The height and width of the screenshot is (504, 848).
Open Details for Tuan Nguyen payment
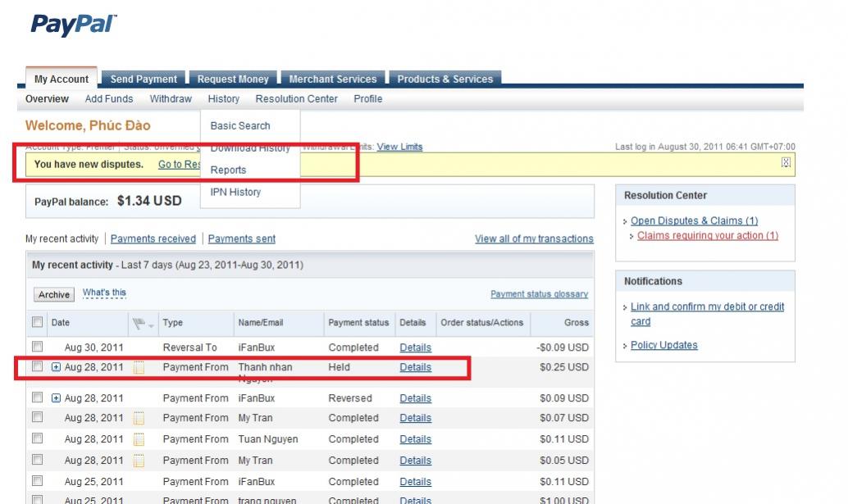pyautogui.click(x=415, y=439)
